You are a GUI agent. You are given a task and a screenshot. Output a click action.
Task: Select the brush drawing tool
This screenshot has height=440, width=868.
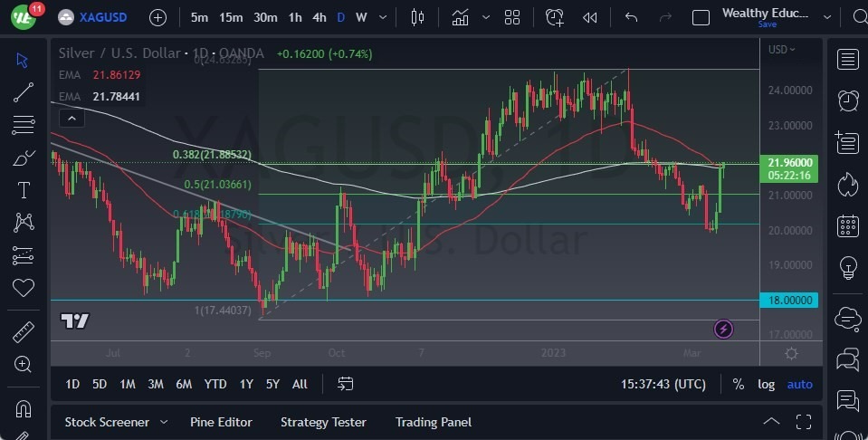(x=24, y=158)
